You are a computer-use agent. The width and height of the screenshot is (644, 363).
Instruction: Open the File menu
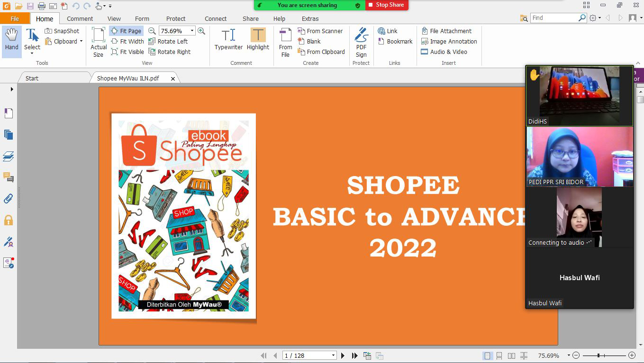[x=15, y=19]
